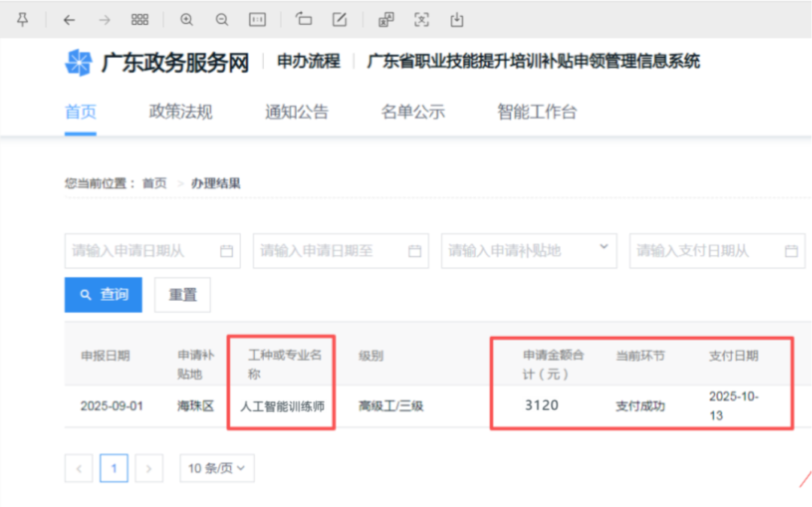The image size is (812, 507).
Task: Open the 名单公示 menu item
Action: click(x=414, y=111)
